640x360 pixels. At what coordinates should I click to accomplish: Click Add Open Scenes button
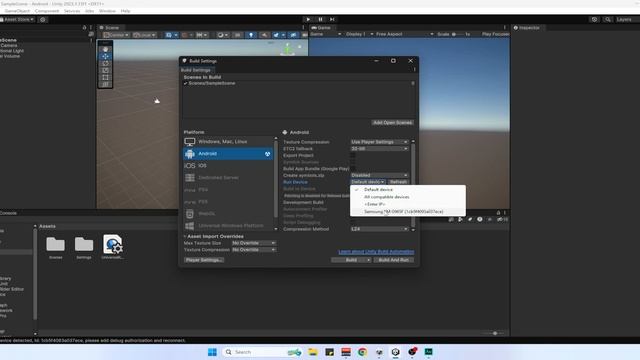coord(392,122)
